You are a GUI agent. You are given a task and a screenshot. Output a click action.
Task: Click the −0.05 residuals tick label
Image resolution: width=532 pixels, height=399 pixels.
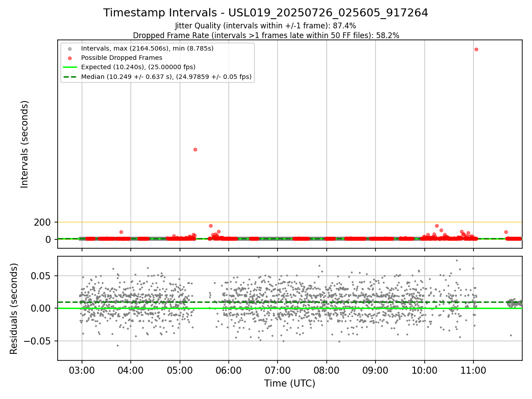pyautogui.click(x=37, y=341)
